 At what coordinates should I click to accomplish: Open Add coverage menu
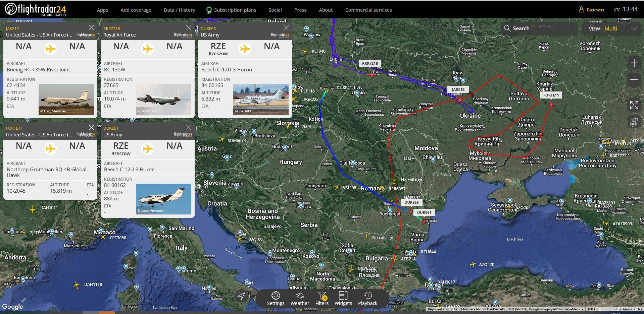coord(136,10)
